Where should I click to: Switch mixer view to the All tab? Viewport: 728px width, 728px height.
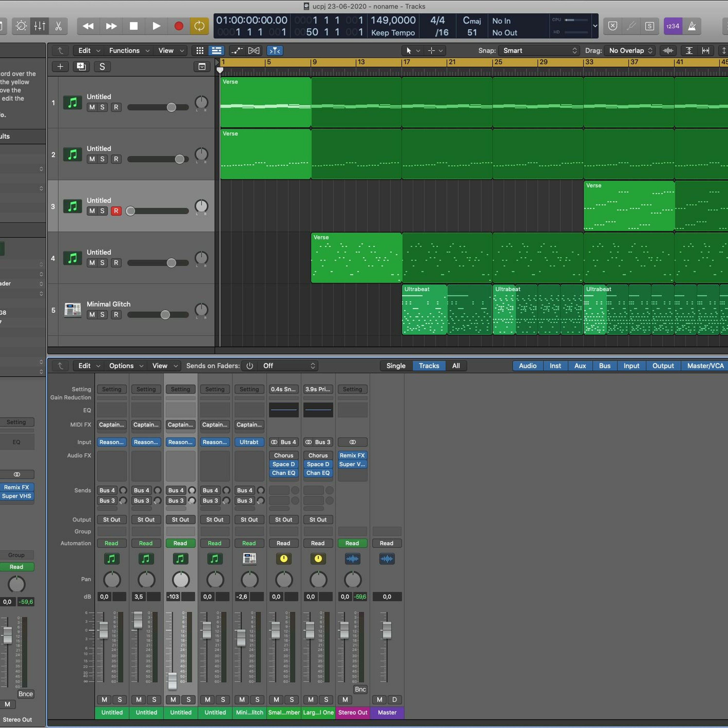[455, 366]
